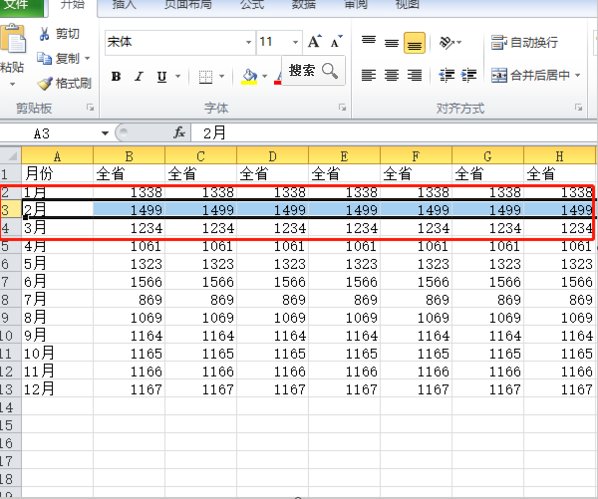Toggle bottom align button
598x499 pixels.
click(x=415, y=43)
